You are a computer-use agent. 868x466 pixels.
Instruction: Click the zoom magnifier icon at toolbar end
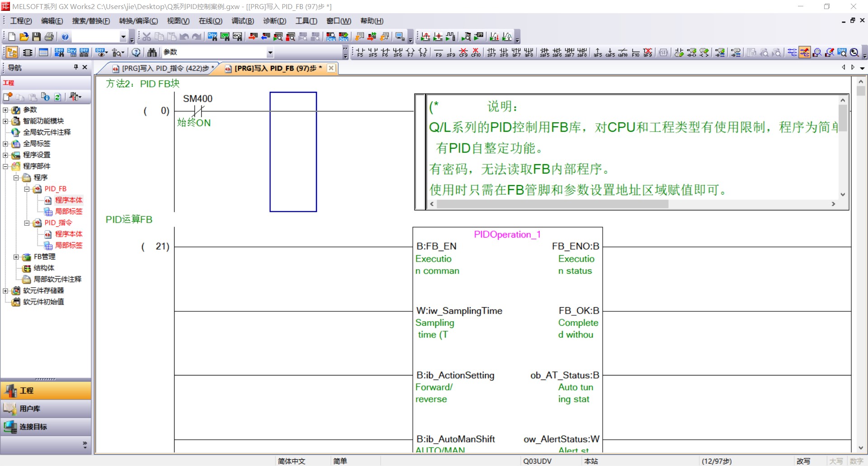[854, 52]
